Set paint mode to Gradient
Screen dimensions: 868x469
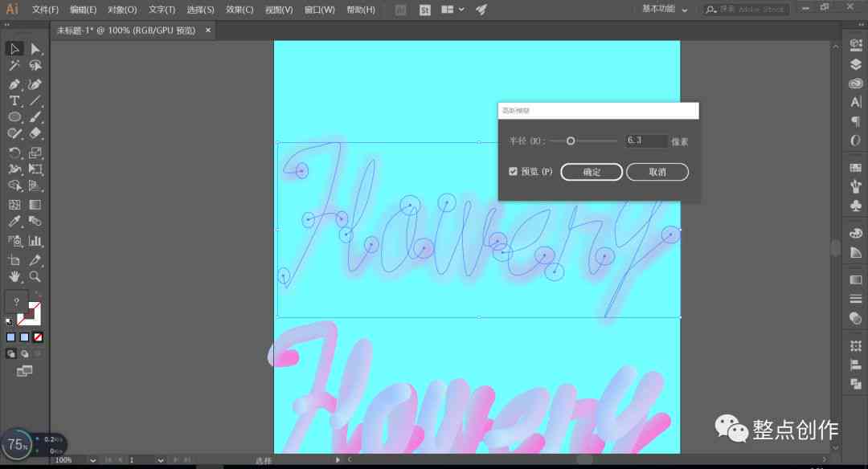coord(24,336)
